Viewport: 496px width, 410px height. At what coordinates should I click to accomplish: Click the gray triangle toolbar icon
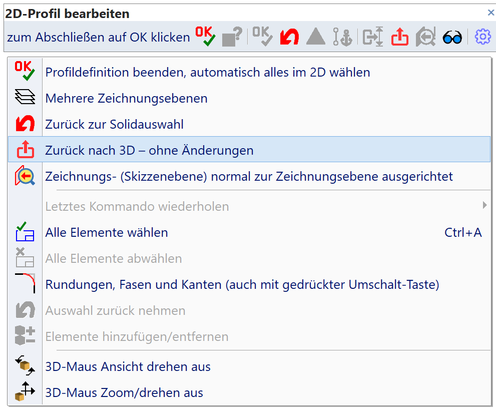point(315,37)
